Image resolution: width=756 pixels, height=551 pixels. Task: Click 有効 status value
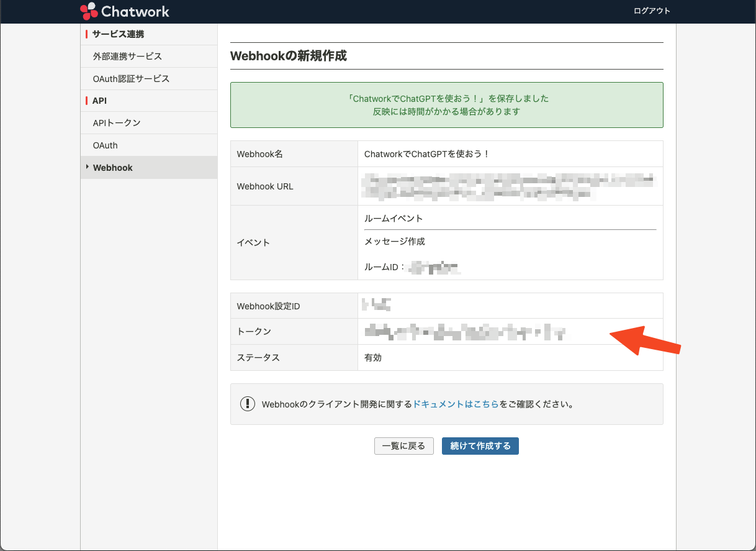point(374,358)
